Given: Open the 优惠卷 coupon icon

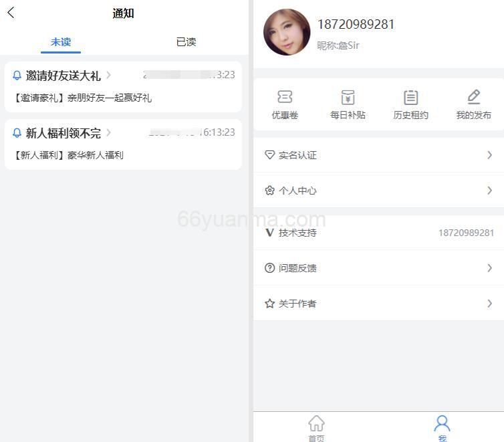Looking at the screenshot, I should [285, 97].
